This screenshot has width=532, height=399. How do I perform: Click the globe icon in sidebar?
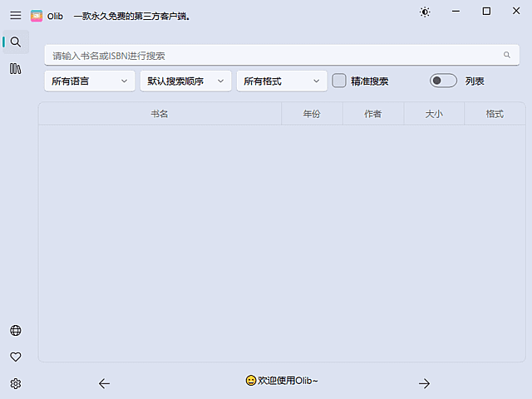(15, 330)
